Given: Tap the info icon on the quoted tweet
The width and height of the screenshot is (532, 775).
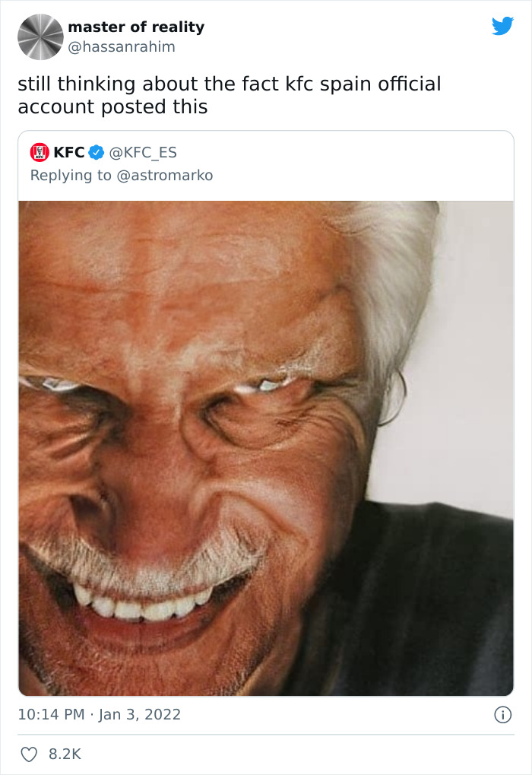Looking at the screenshot, I should pos(504,713).
